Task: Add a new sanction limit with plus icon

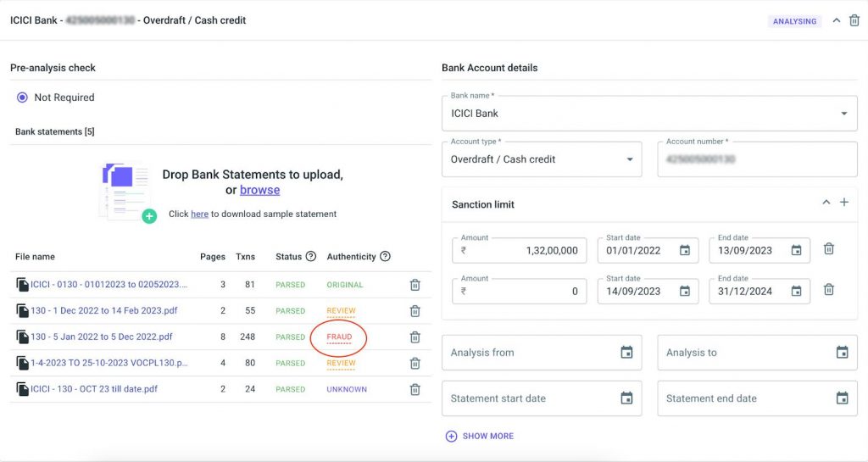Action: [844, 203]
